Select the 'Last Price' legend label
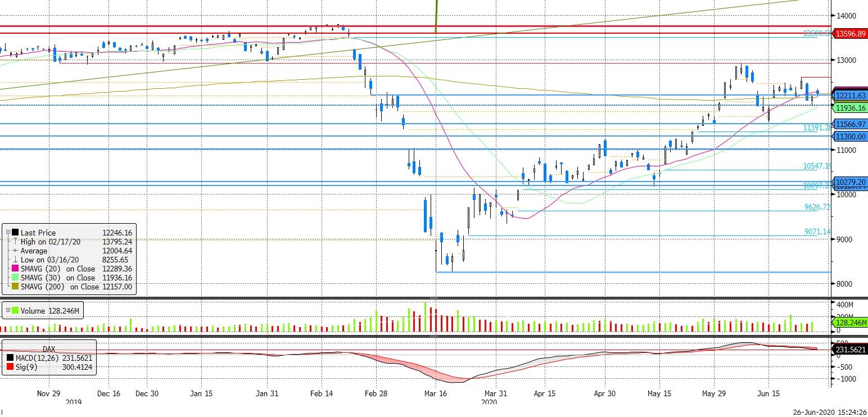Image resolution: width=868 pixels, height=417 pixels. coord(38,233)
